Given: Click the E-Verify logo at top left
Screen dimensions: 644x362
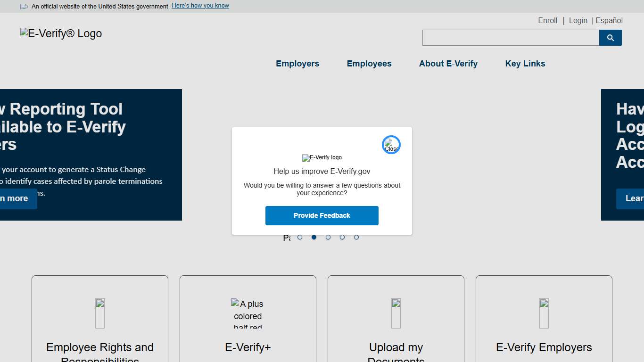Looking at the screenshot, I should pos(60,33).
